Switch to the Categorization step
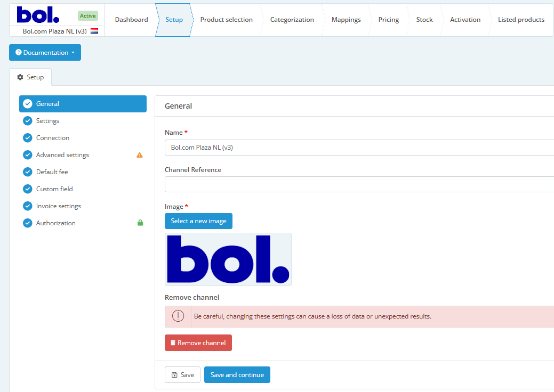The image size is (554, 392). [x=292, y=20]
